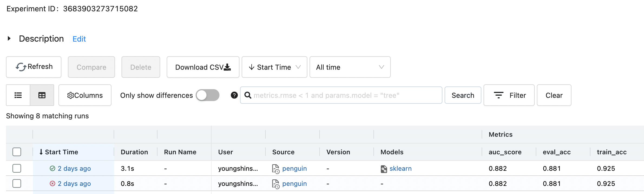Viewport: 644px width, 194px height.
Task: Switch to the list view icon
Action: [18, 95]
